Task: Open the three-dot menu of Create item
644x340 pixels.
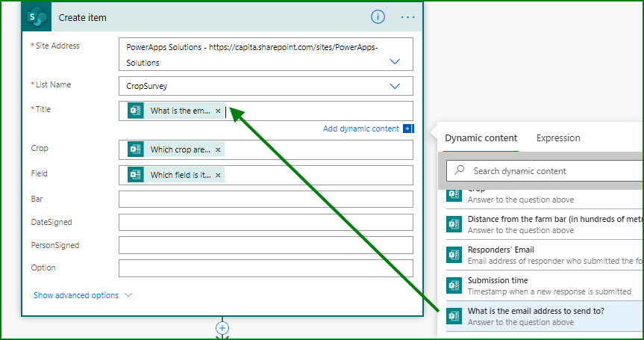Action: coord(408,17)
